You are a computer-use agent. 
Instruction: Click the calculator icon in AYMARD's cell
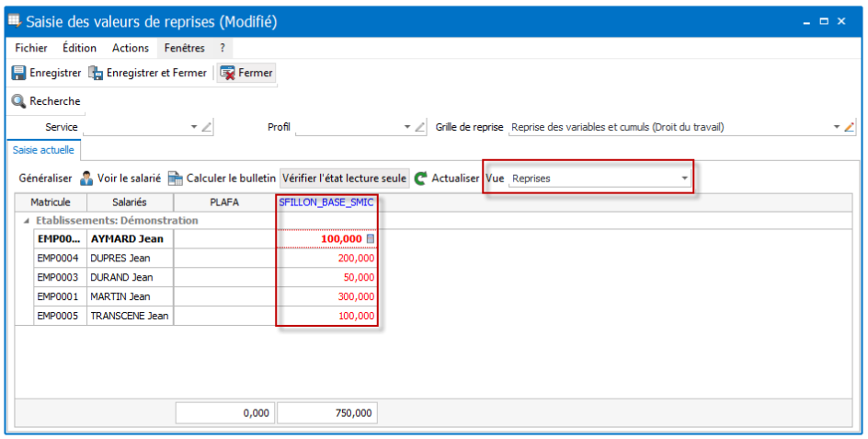tap(371, 239)
